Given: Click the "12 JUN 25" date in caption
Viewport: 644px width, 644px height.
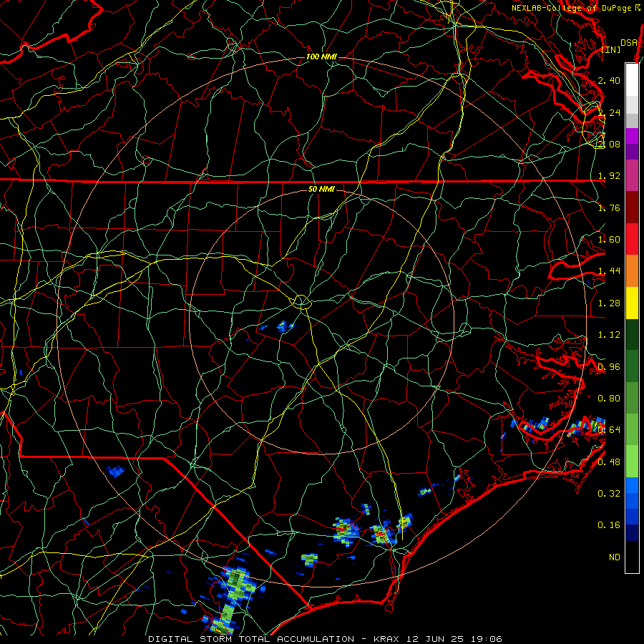Looking at the screenshot, I should 435,639.
